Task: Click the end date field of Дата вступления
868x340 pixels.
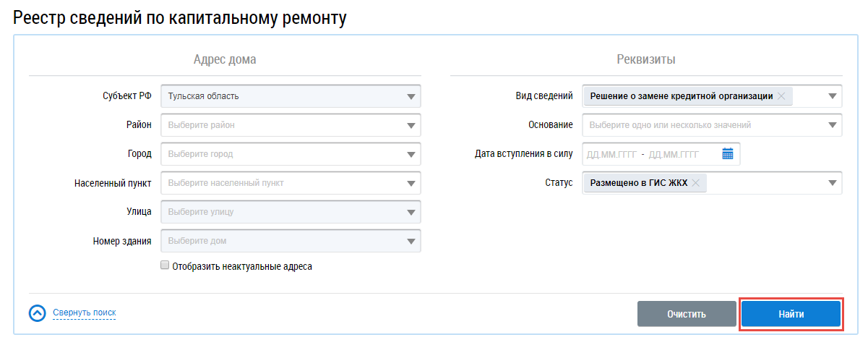Action: point(674,154)
